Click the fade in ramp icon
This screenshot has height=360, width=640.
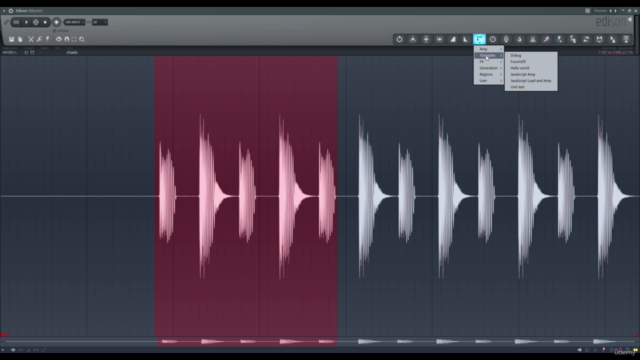(453, 39)
